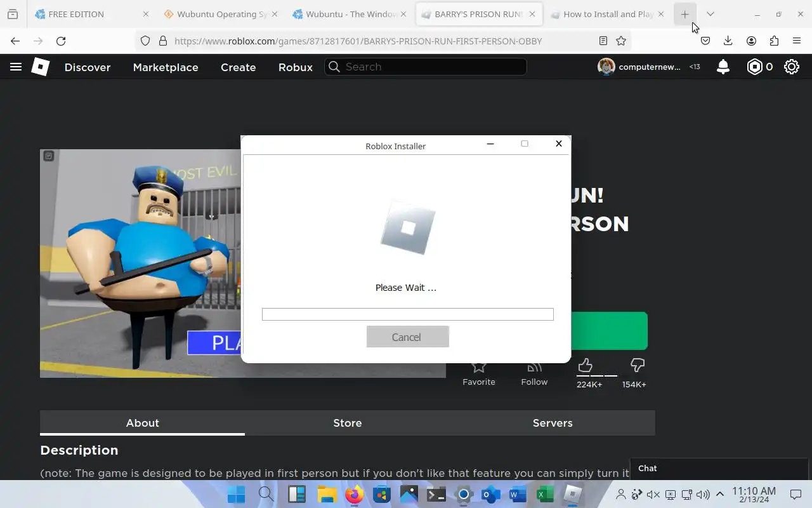Show site security lock information
This screenshot has width=812, height=508.
pos(163,41)
